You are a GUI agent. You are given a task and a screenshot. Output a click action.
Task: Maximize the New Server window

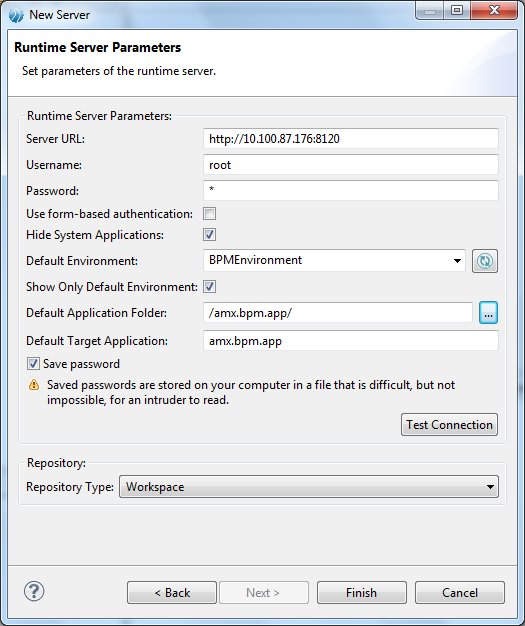[x=456, y=10]
